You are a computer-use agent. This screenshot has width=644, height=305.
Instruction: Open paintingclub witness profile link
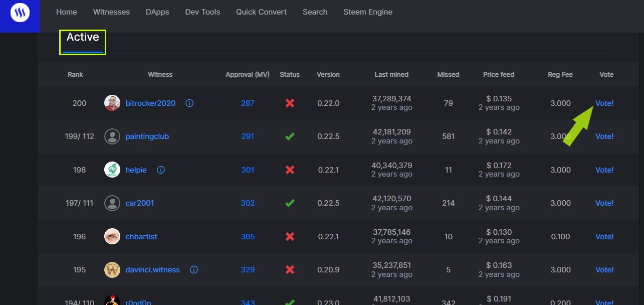click(x=147, y=136)
